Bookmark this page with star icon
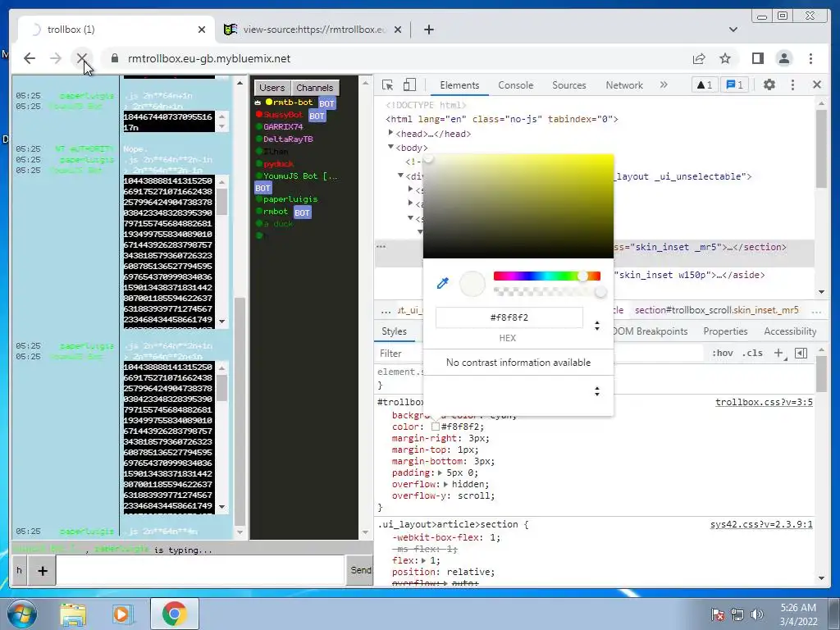Image resolution: width=840 pixels, height=630 pixels. pyautogui.click(x=725, y=58)
